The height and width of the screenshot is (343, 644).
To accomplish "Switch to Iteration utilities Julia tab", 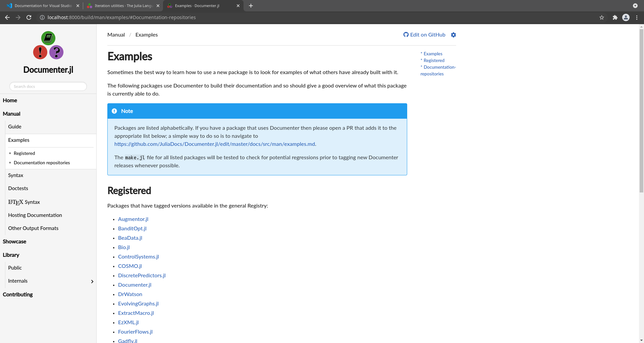I will tap(123, 6).
